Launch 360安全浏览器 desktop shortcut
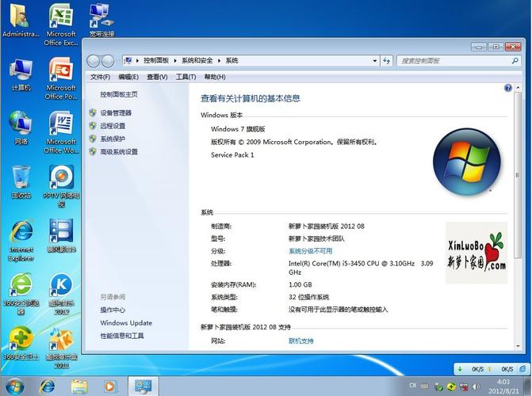532x396 pixels. (x=21, y=294)
